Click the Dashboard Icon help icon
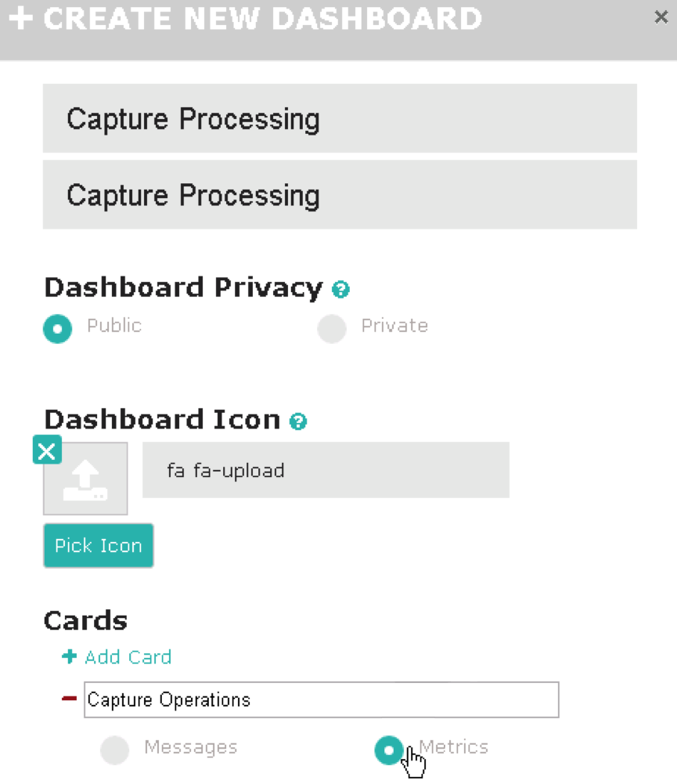The width and height of the screenshot is (677, 784). point(298,421)
